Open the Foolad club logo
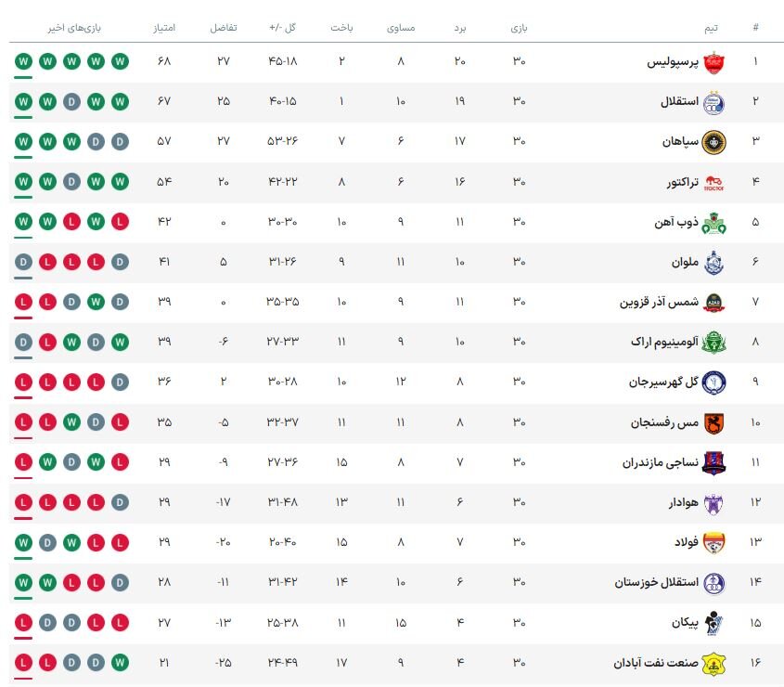The image size is (784, 687). (713, 542)
